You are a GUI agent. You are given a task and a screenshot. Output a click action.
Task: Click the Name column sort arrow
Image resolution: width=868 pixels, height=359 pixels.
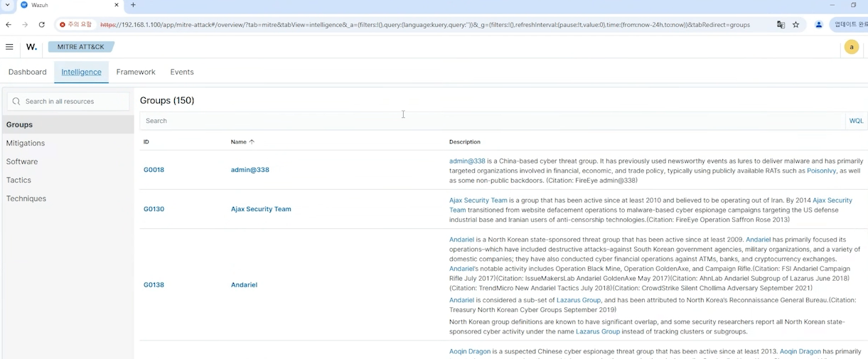coord(252,142)
